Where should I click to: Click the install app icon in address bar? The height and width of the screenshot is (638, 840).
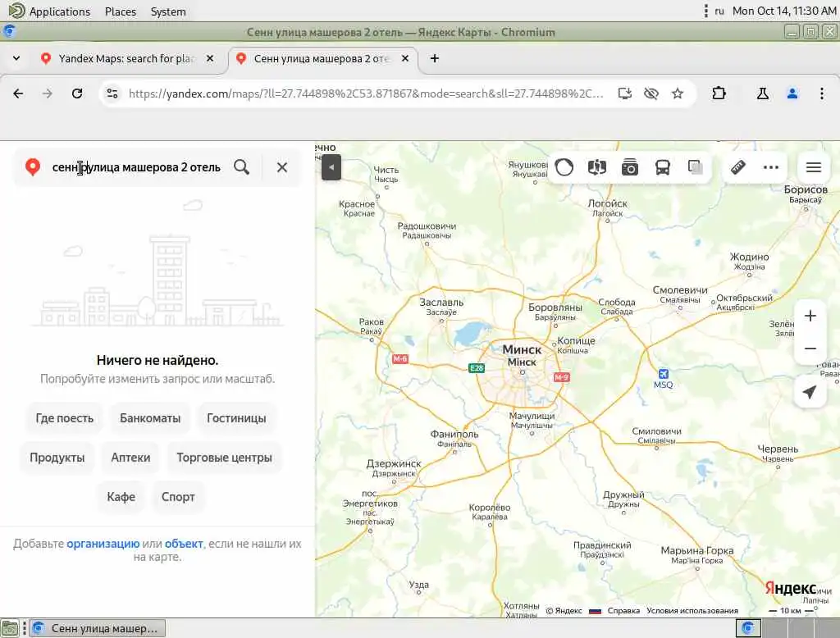point(624,93)
